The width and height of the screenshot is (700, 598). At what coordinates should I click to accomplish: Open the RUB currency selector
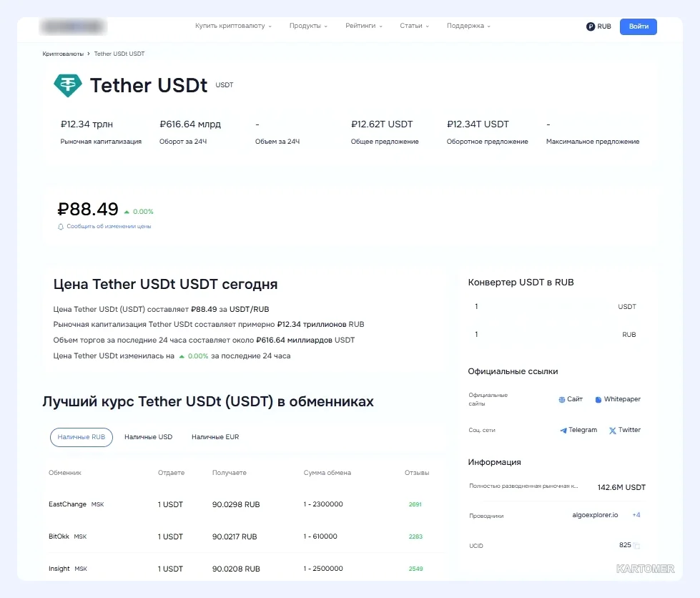(x=598, y=26)
